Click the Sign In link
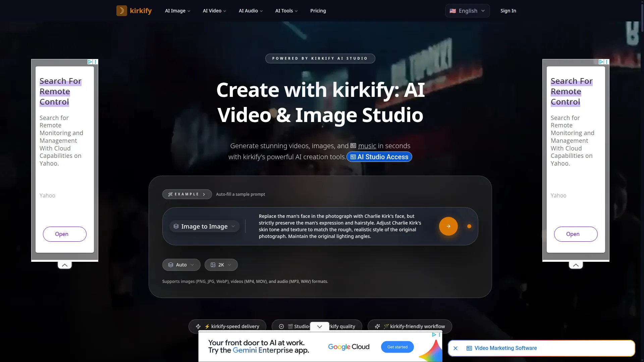This screenshot has height=362, width=644. pyautogui.click(x=508, y=11)
